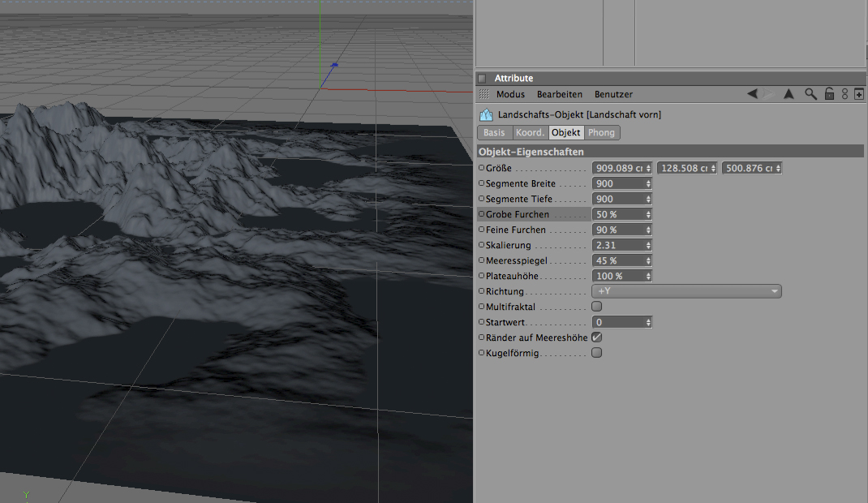Click the new Attribute manager plus icon
The width and height of the screenshot is (868, 503).
(x=858, y=94)
